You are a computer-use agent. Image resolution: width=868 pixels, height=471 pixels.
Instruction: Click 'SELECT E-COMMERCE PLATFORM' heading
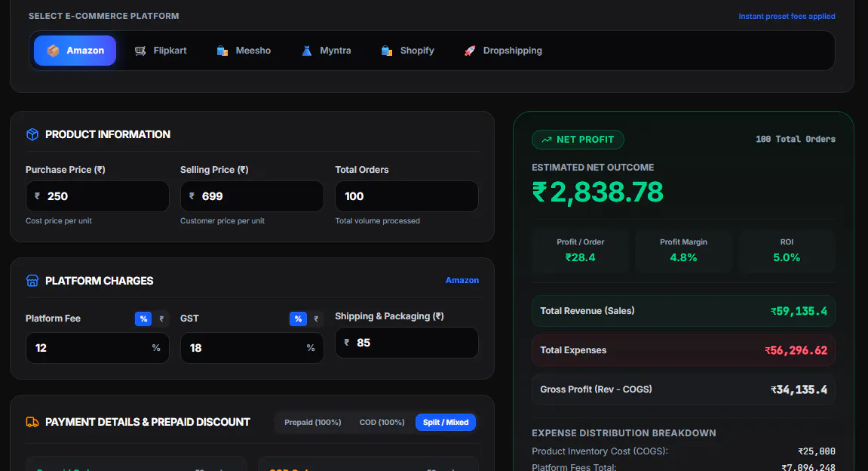click(x=104, y=16)
